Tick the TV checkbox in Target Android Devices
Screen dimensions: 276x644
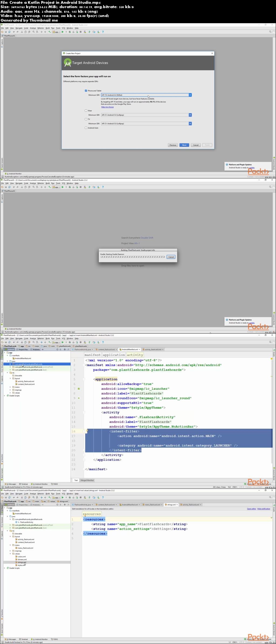(86, 119)
